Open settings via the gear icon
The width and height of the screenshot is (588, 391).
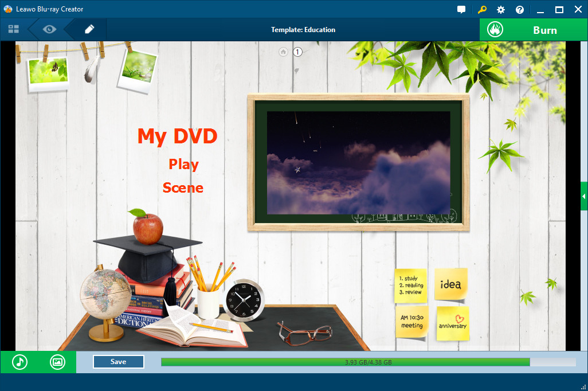pos(501,10)
